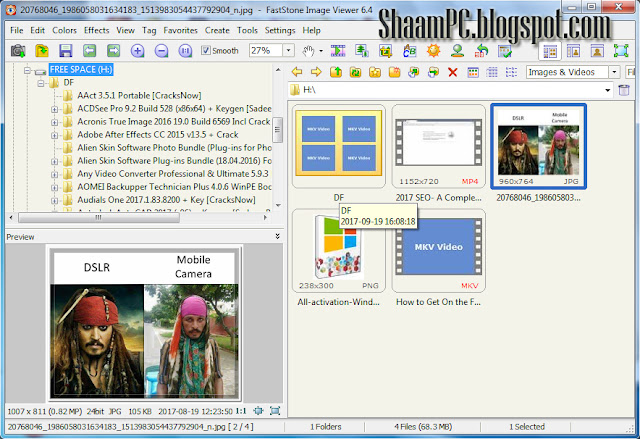This screenshot has height=439, width=640.
Task: Click the Open File folder icon
Action: pyautogui.click(x=42, y=51)
